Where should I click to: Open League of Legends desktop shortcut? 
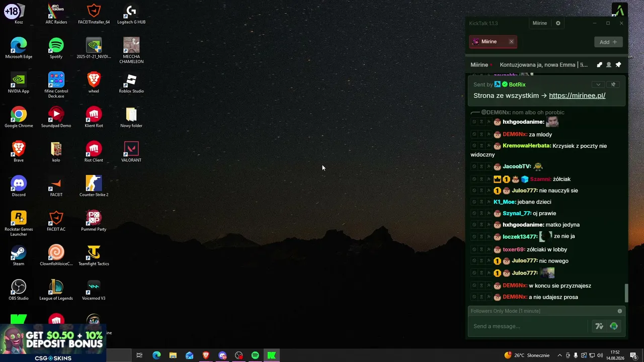[56, 290]
